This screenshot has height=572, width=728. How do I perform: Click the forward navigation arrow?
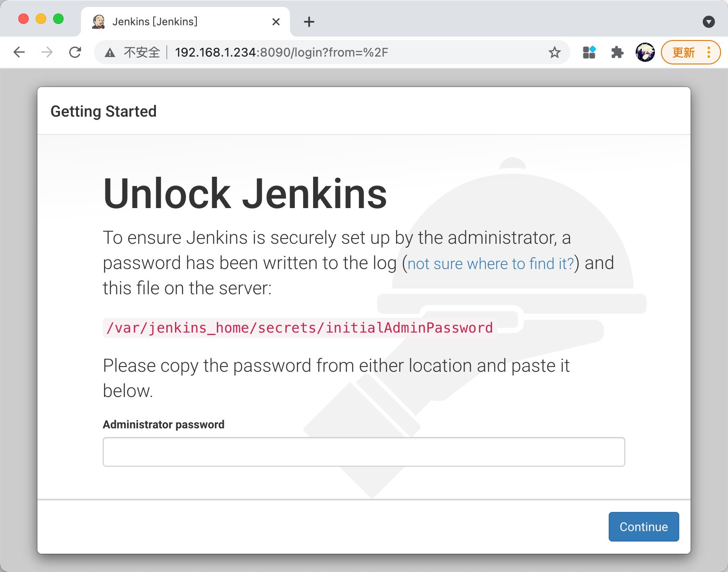tap(47, 52)
